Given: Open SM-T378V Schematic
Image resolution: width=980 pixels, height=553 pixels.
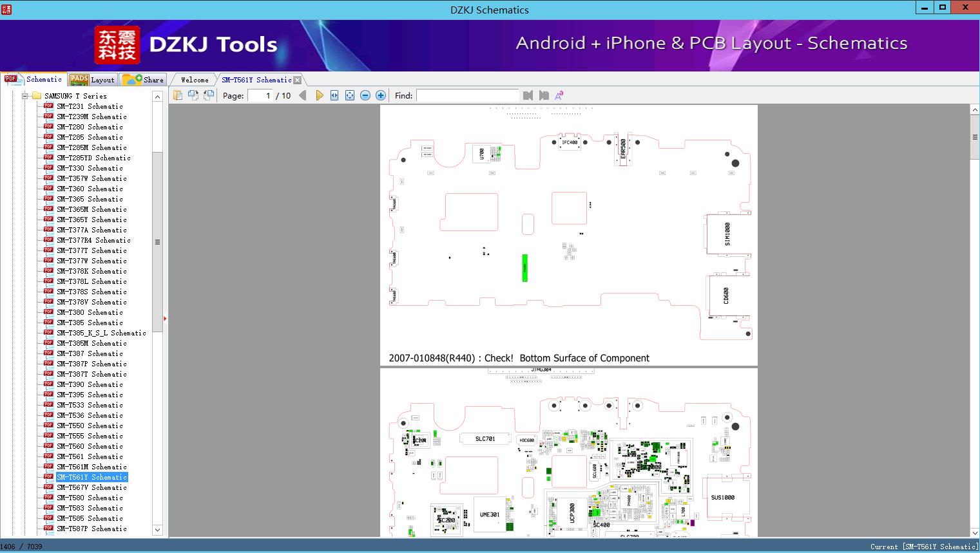Looking at the screenshot, I should point(91,302).
